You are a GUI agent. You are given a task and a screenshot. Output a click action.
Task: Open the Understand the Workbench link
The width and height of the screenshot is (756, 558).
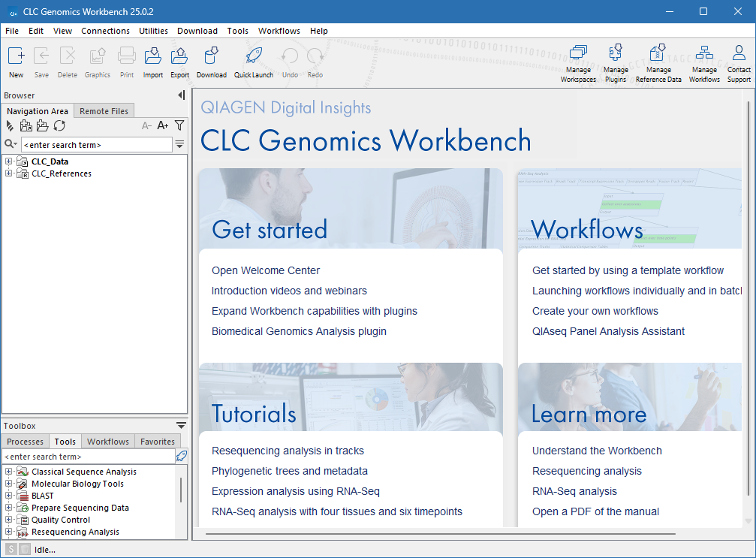click(x=597, y=451)
